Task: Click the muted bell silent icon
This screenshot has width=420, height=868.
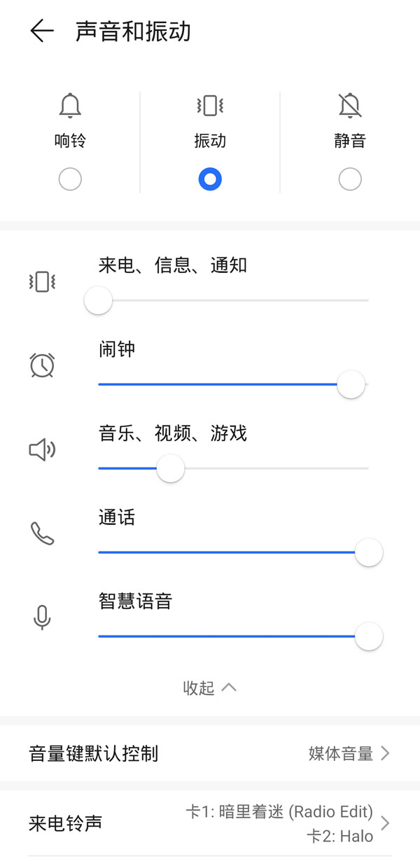Action: 350,105
